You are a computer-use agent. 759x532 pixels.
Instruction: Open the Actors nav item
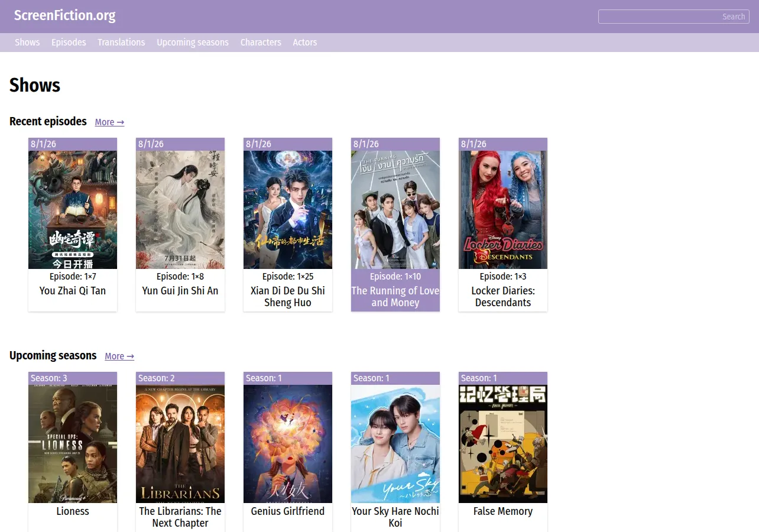305,43
